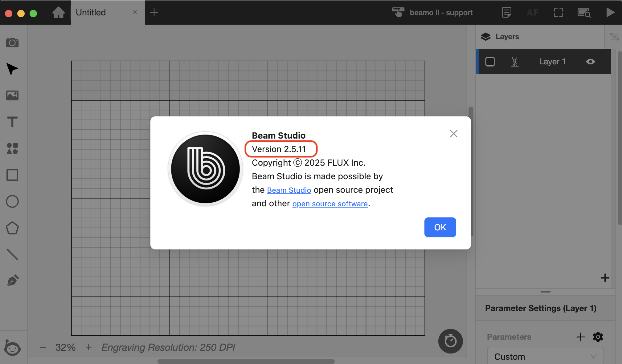Click the frame preview icon
The image size is (622, 364).
558,12
